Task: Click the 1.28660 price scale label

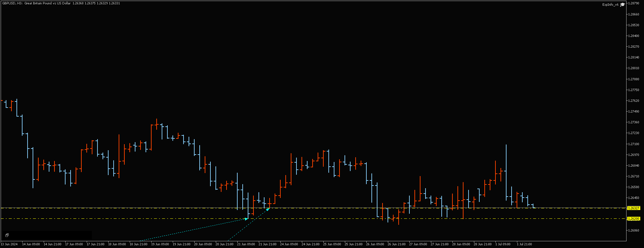Action: [634, 14]
